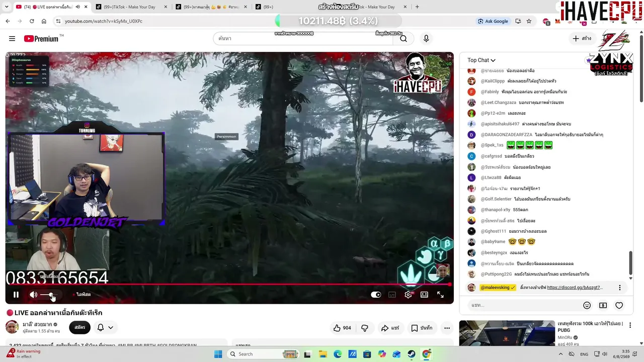Click the taskbar Search box
Viewport: 644px width, 362px height.
[264, 354]
